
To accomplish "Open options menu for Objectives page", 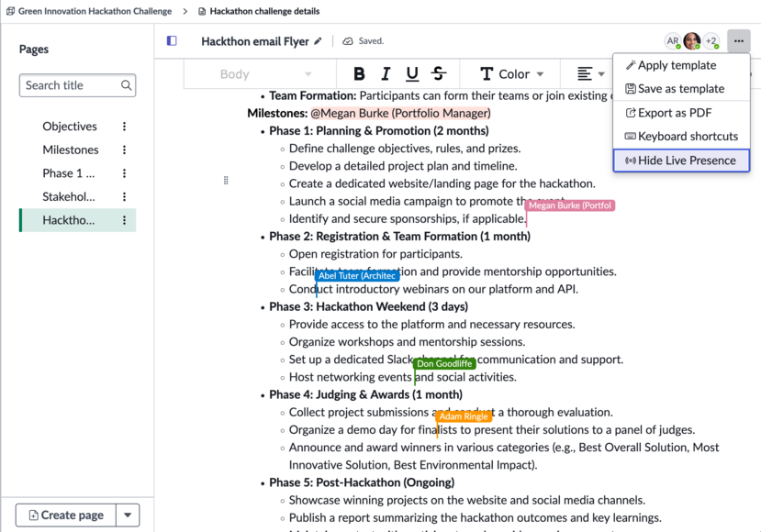I will tap(124, 127).
